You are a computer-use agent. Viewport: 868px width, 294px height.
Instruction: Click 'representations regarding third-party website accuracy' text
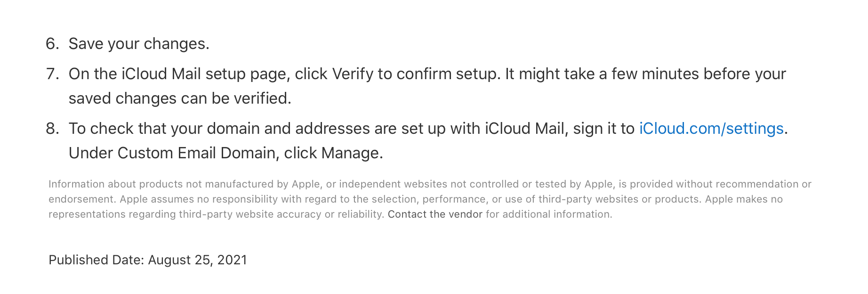pos(185,214)
